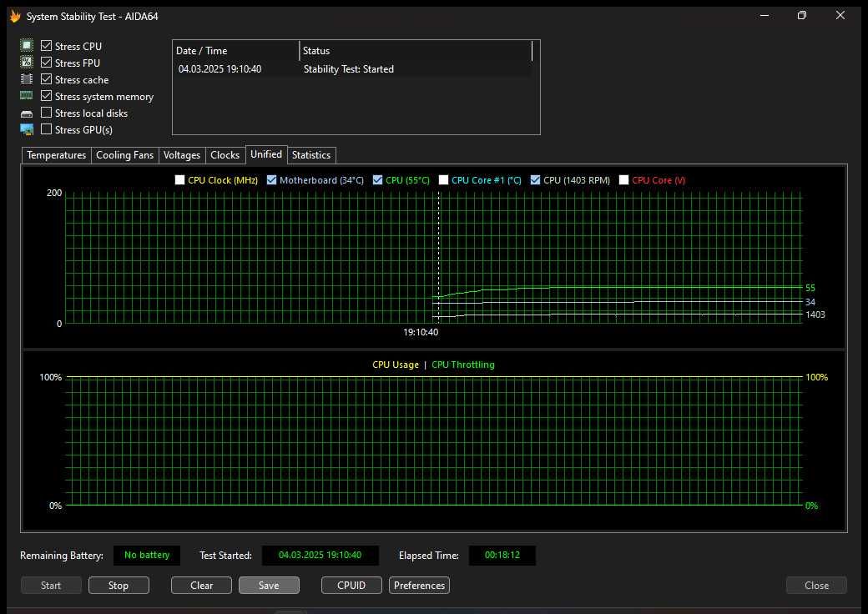This screenshot has height=614, width=868.
Task: Click the CPU chip icon beside Stress CPU
Action: coord(26,45)
